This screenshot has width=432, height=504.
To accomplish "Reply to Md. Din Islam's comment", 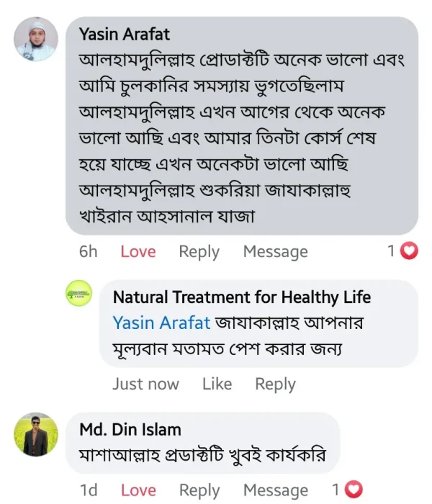I will (x=199, y=490).
